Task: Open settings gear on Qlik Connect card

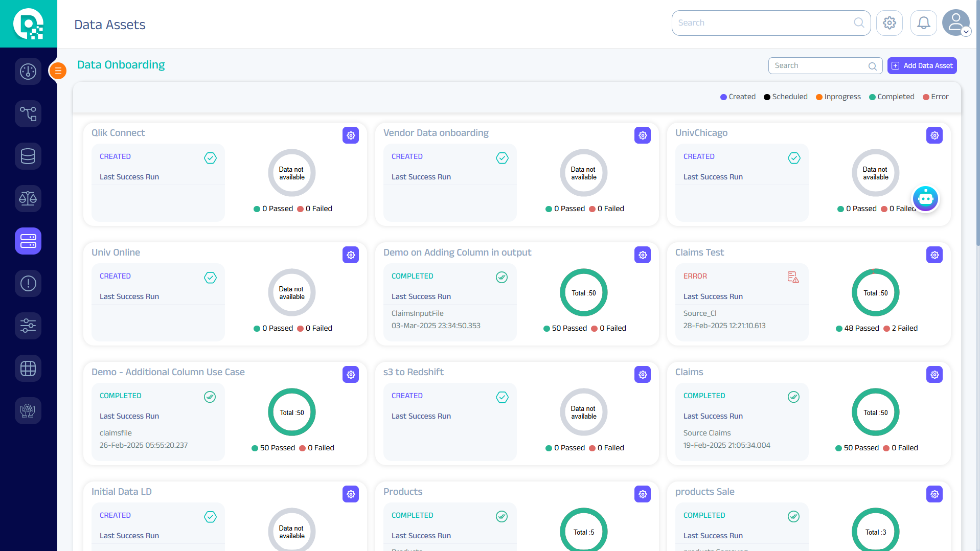Action: coord(351,135)
